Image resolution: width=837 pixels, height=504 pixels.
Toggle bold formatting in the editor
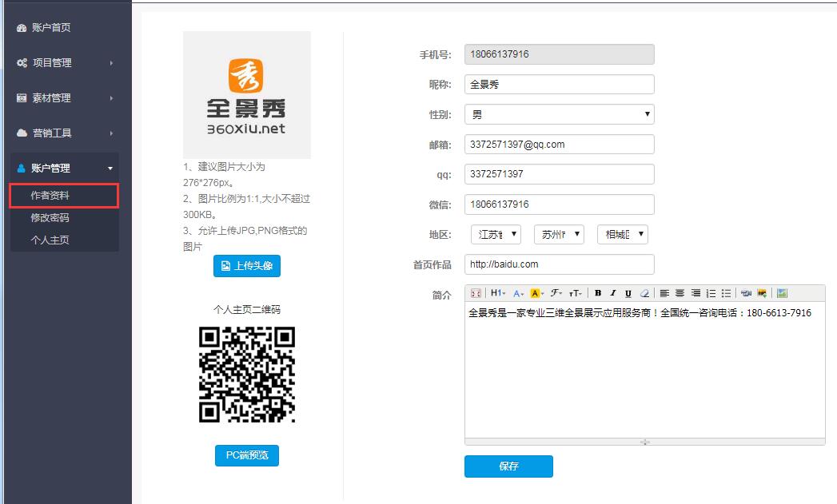(x=598, y=293)
